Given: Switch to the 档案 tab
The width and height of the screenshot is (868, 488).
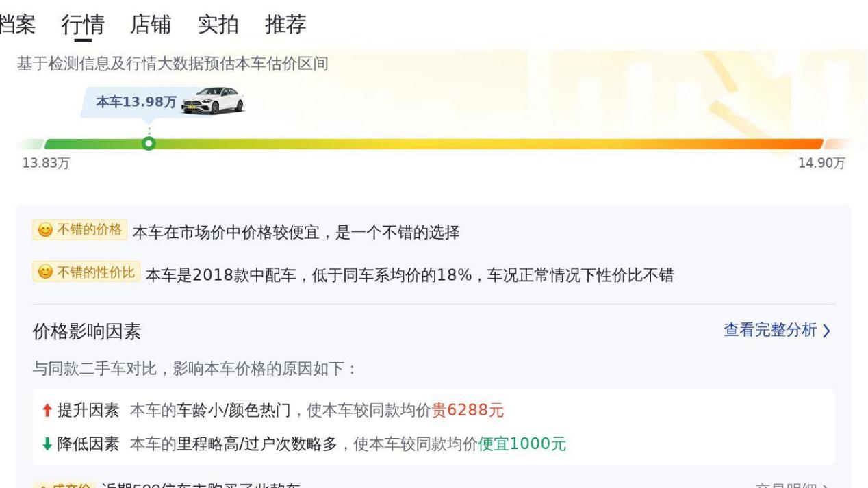Looking at the screenshot, I should pyautogui.click(x=21, y=25).
